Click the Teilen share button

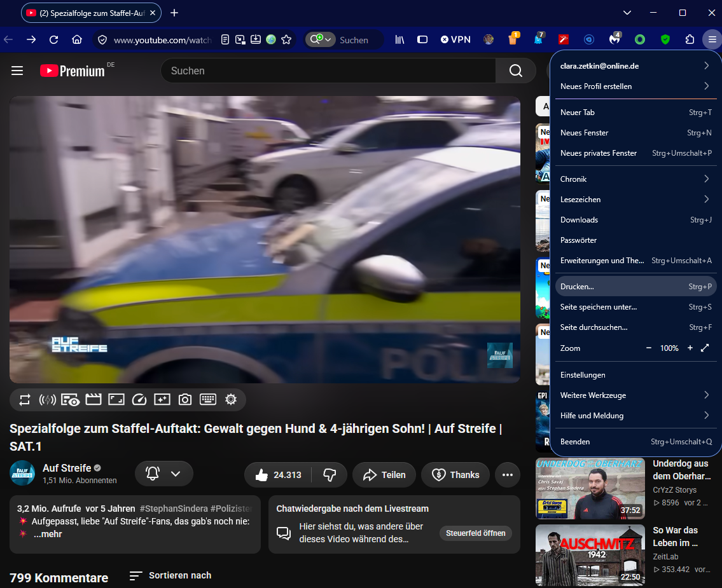[x=384, y=475]
